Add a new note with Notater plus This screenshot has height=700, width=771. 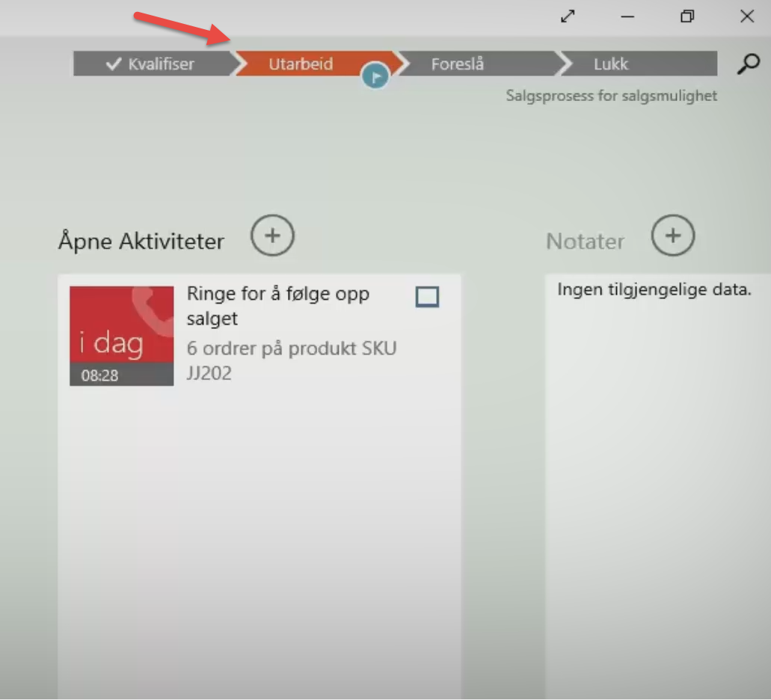tap(673, 236)
